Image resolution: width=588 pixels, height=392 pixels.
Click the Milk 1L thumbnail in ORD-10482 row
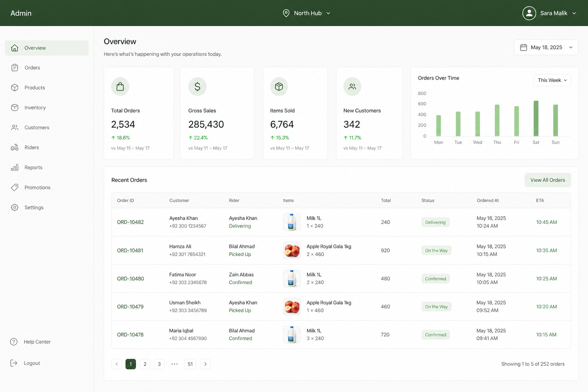[x=292, y=222]
